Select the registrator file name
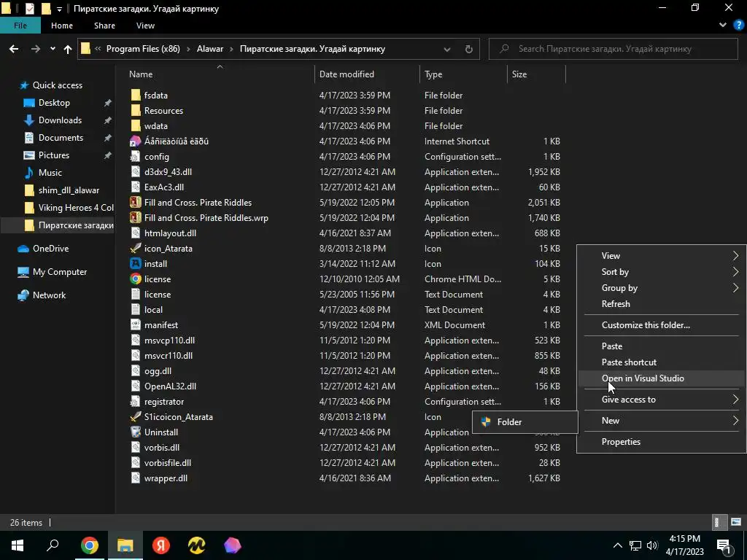 (x=164, y=402)
